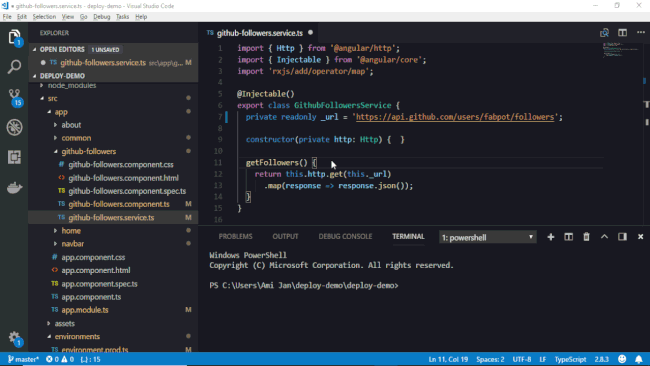Image resolution: width=650 pixels, height=366 pixels.
Task: Open the View menu
Action: (x=68, y=17)
